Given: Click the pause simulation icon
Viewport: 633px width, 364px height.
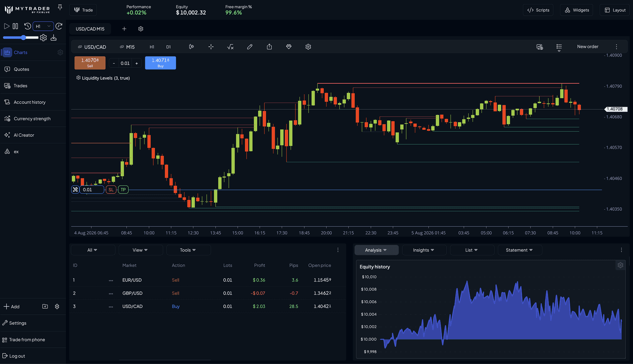Looking at the screenshot, I should 15,26.
